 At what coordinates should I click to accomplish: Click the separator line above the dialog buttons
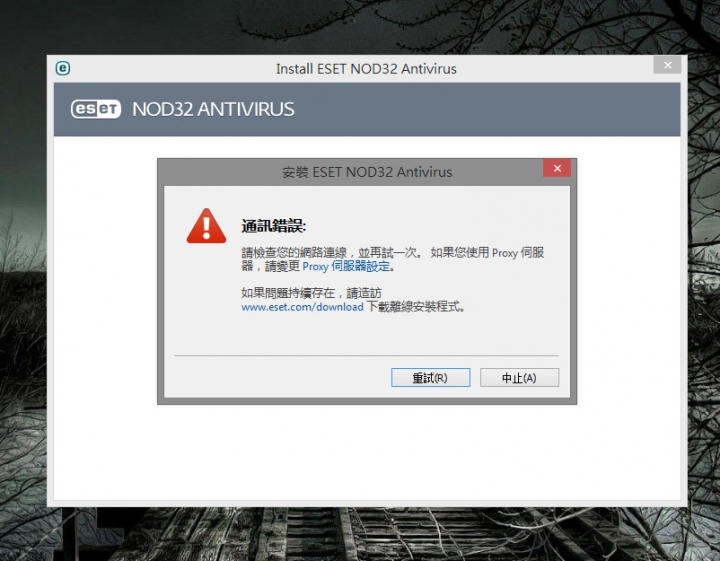(366, 355)
